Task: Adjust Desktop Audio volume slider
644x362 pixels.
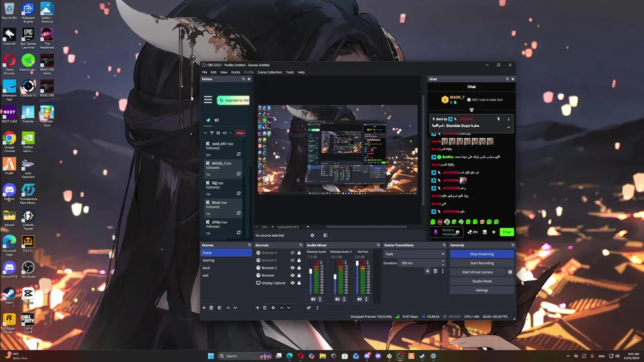Action: click(310, 272)
